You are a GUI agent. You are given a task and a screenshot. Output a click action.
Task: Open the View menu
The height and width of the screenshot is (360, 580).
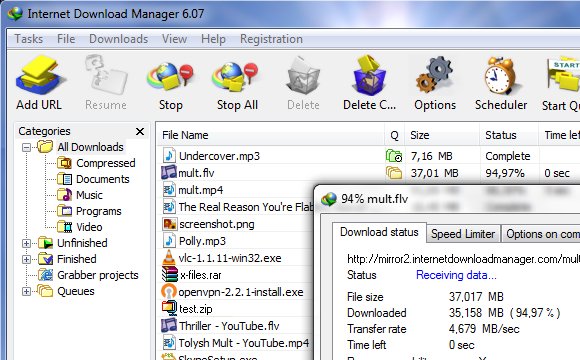pos(174,39)
